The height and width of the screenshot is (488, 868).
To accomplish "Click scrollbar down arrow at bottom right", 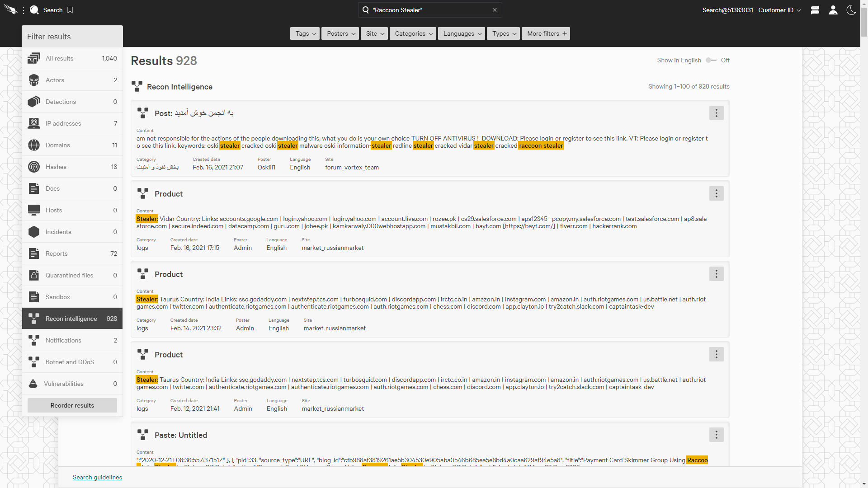I will pyautogui.click(x=864, y=484).
